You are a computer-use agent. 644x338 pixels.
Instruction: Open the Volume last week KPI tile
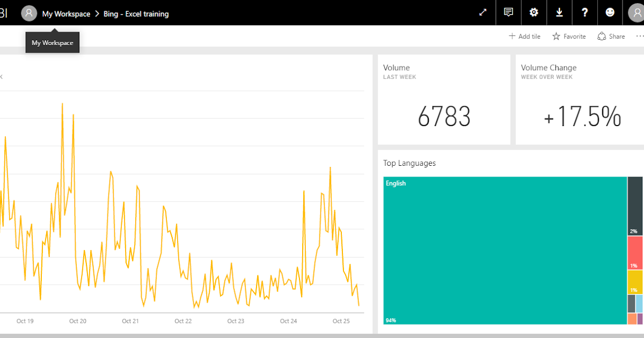tap(444, 99)
